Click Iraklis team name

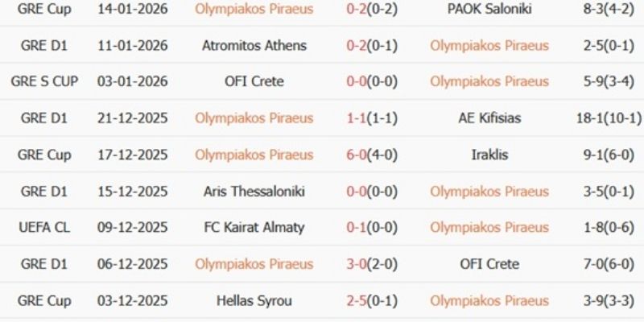click(489, 155)
